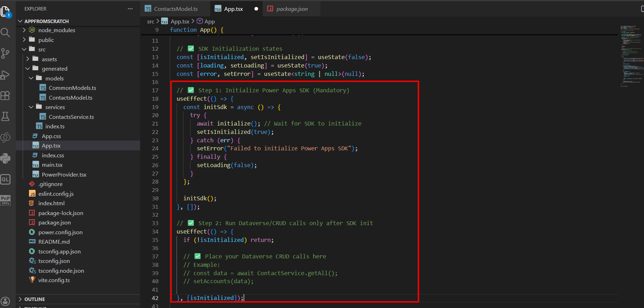Open Explorer's more actions ellipsis

click(130, 9)
